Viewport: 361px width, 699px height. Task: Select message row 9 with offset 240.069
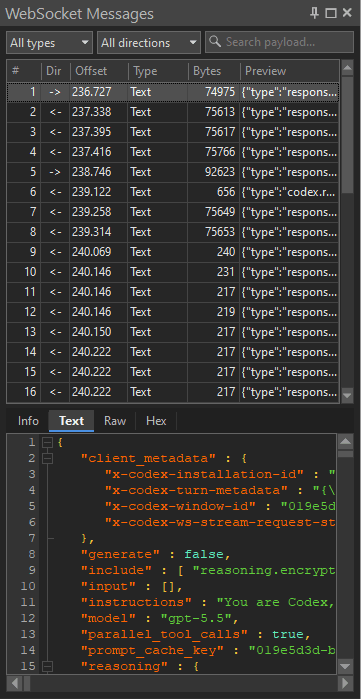click(x=173, y=252)
